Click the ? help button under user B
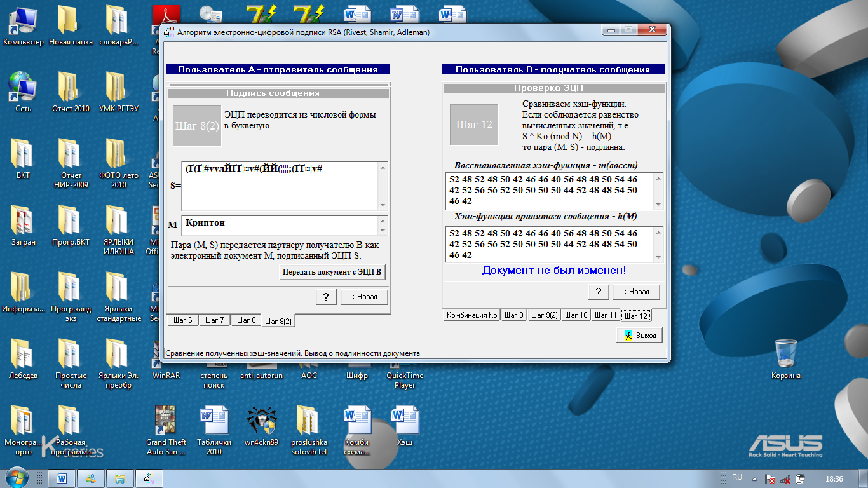 point(598,292)
